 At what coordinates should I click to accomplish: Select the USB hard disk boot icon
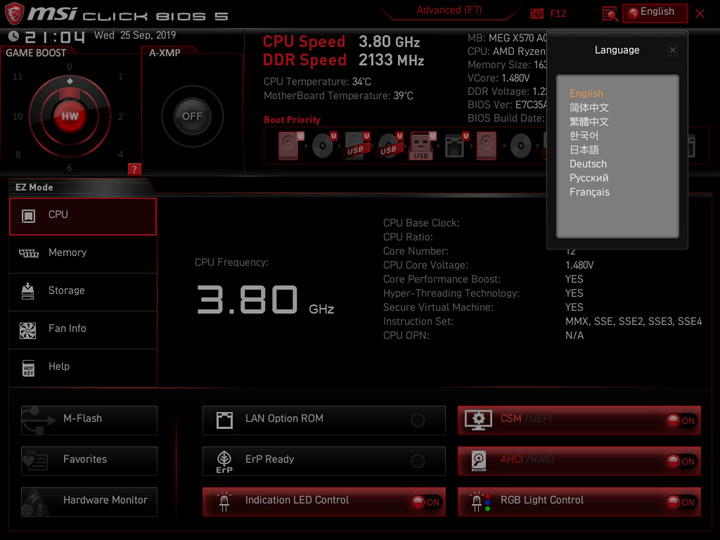[356, 146]
